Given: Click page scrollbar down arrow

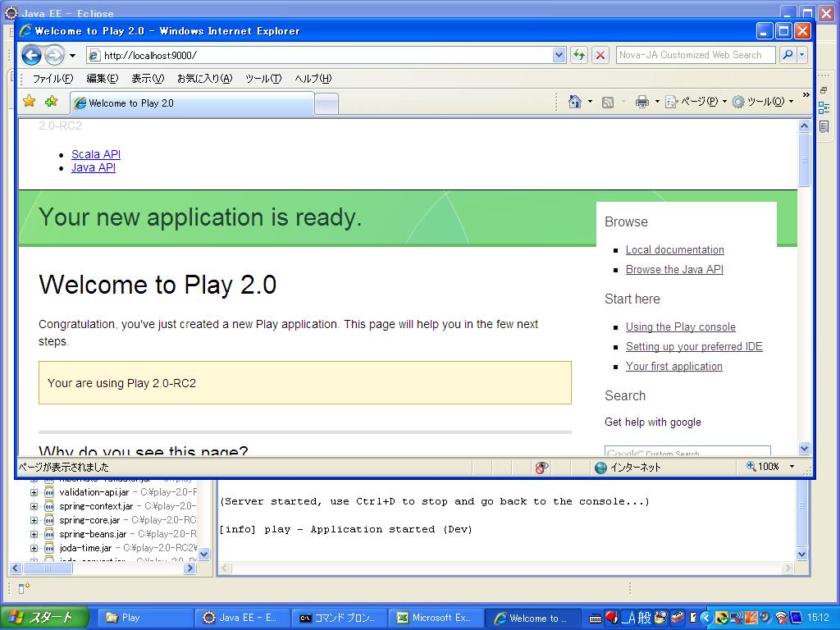Looking at the screenshot, I should click(x=804, y=449).
